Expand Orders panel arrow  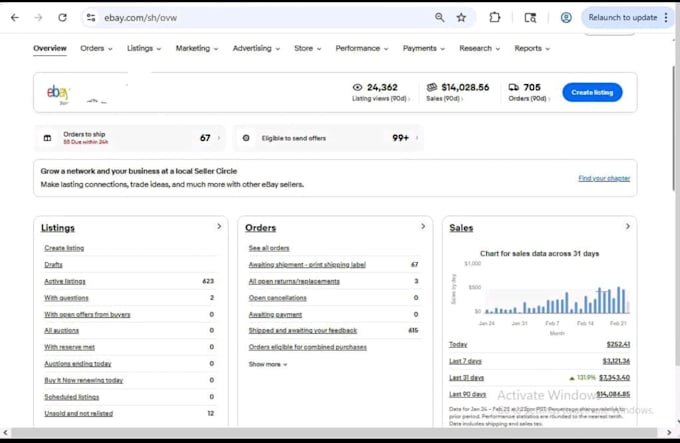[x=423, y=226]
